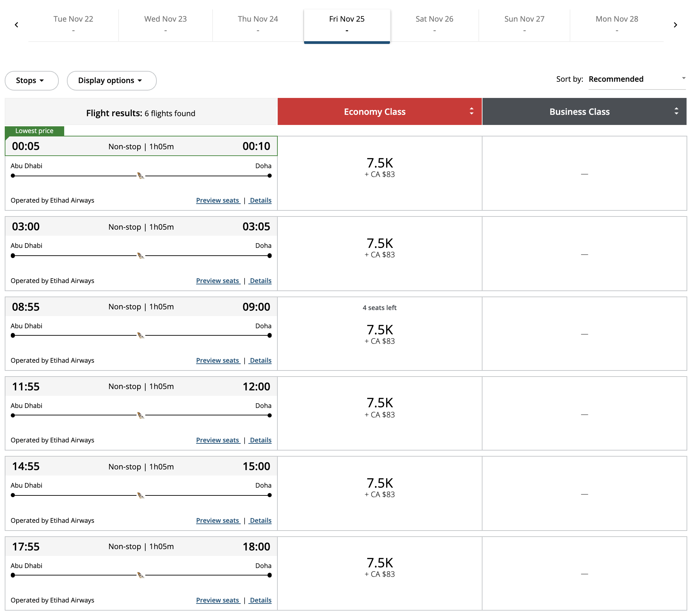Viewport: 694px width, 616px height.
Task: Click Economy Class sort arrows icon
Action: pyautogui.click(x=471, y=111)
